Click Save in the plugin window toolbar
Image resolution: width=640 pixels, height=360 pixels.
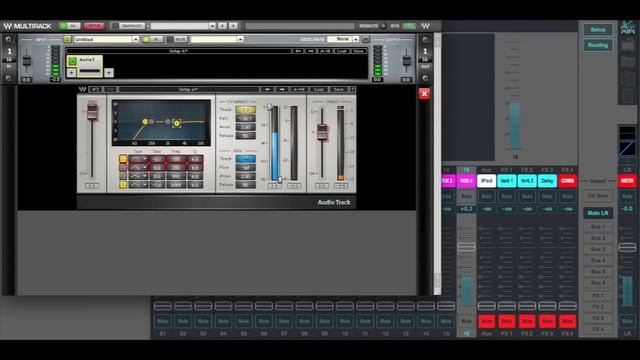tap(338, 89)
